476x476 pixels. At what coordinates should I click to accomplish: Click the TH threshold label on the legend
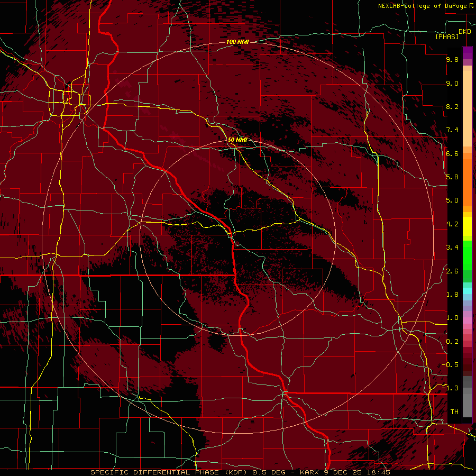454,412
